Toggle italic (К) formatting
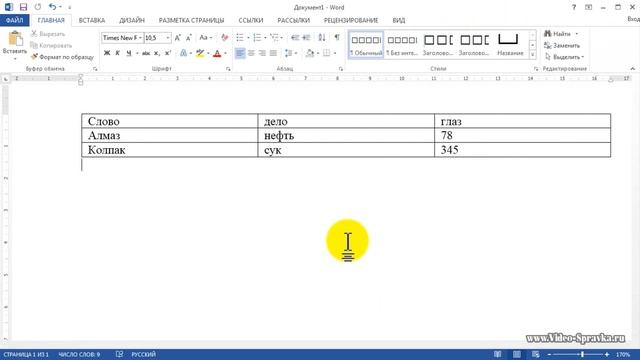 point(118,53)
